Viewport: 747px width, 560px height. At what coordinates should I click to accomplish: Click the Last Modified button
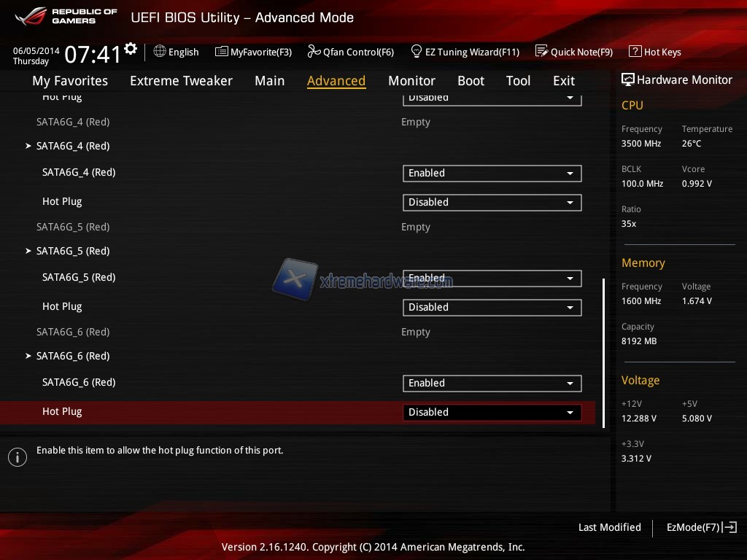point(609,527)
